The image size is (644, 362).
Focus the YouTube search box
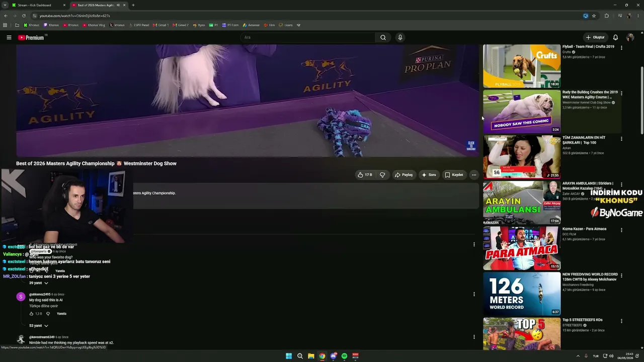pyautogui.click(x=307, y=37)
